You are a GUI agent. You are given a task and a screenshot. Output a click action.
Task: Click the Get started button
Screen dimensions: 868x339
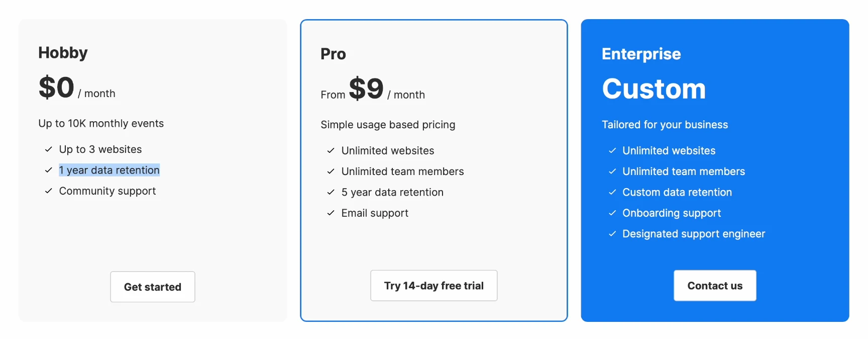pyautogui.click(x=153, y=287)
